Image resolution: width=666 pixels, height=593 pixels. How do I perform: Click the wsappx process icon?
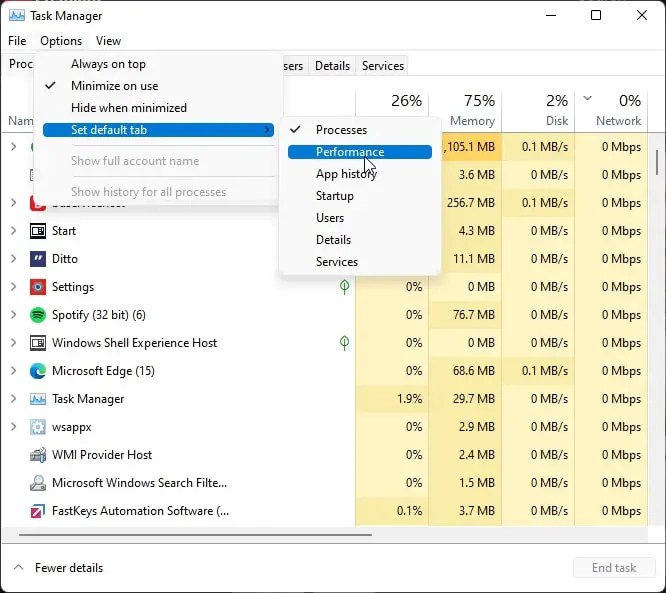pos(38,427)
